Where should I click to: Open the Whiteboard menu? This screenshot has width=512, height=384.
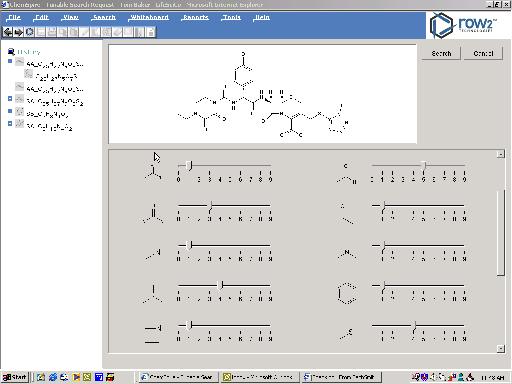[149, 17]
